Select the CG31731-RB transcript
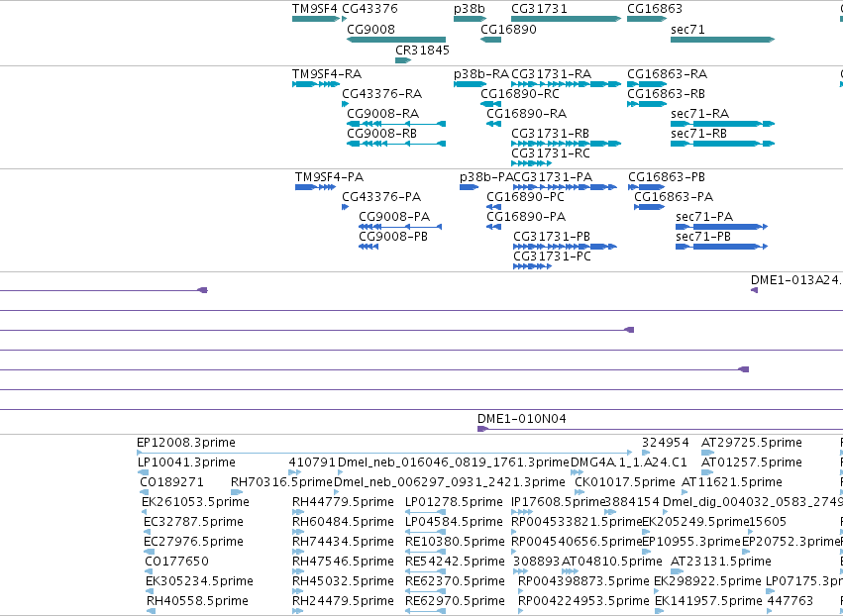Screen dimensions: 843x616 coord(566,144)
